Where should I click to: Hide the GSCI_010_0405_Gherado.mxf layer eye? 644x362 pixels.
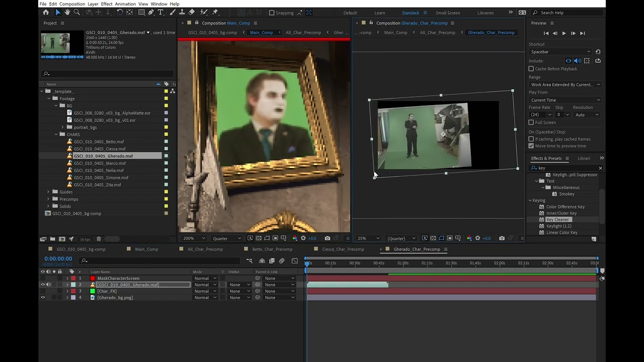[42, 285]
